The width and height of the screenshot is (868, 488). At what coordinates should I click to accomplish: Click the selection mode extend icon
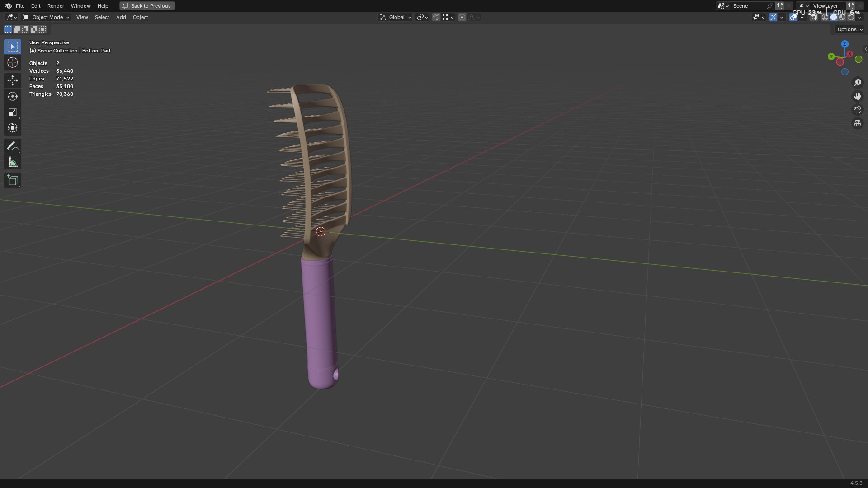(17, 29)
